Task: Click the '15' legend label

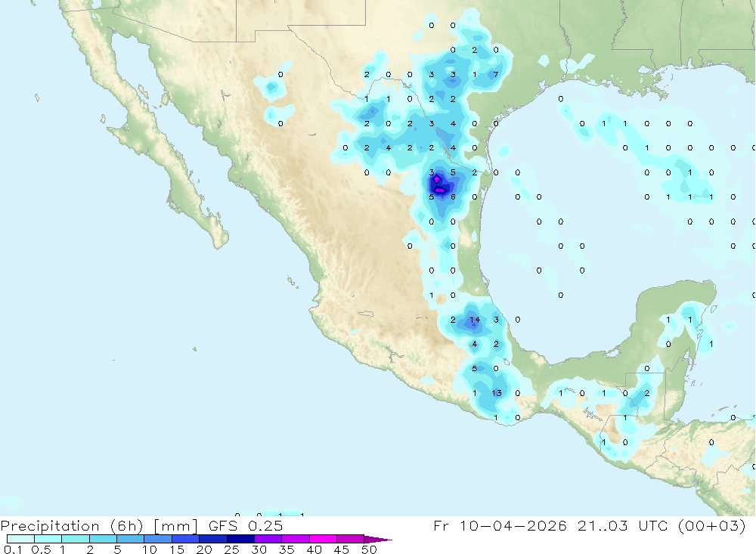Action: pos(177,549)
